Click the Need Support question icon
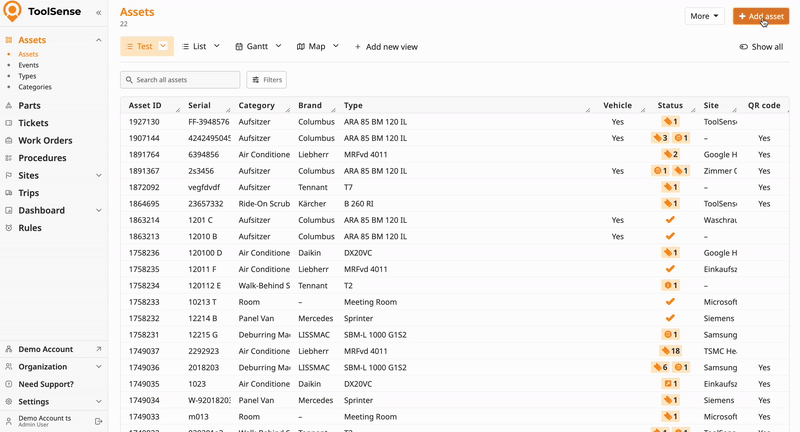Viewport: 800px width, 432px height. tap(9, 384)
